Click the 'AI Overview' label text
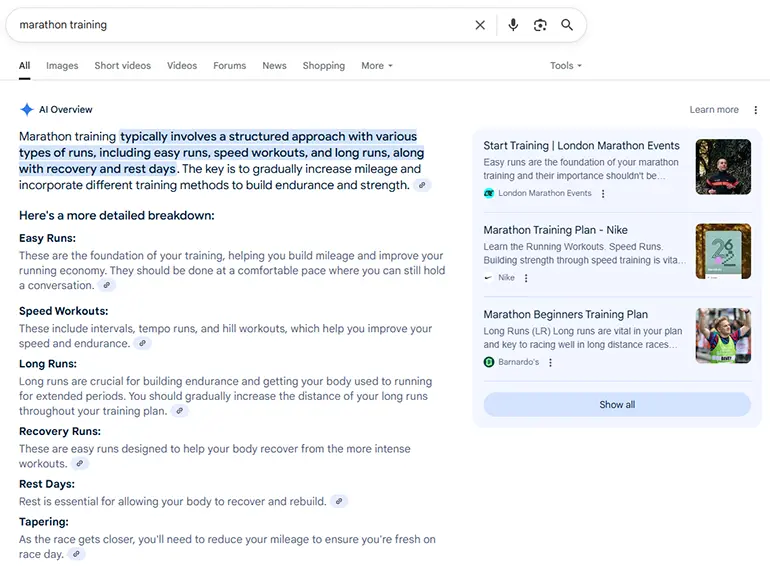 [x=66, y=109]
